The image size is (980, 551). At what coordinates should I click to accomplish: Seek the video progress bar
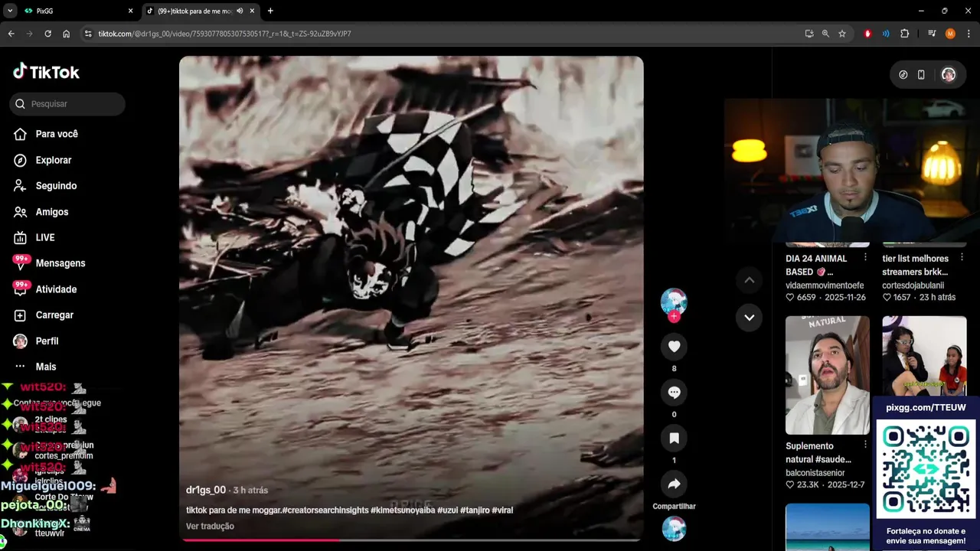pos(411,540)
